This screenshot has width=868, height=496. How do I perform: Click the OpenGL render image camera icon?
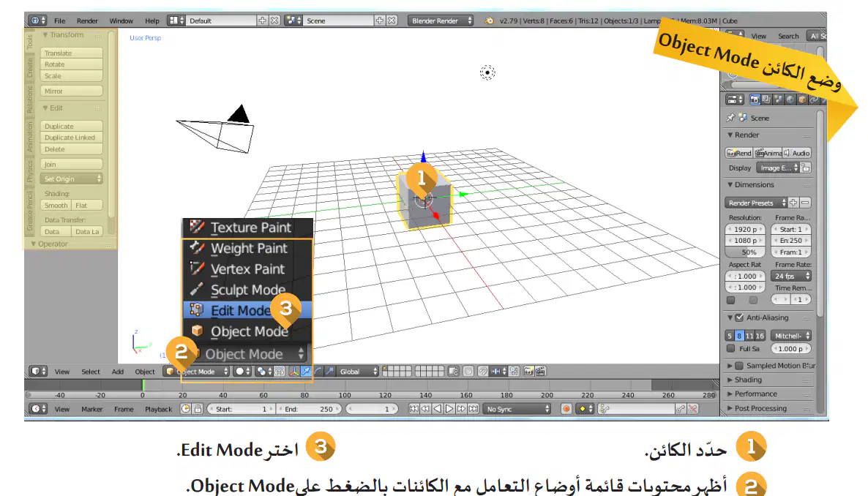pos(529,372)
